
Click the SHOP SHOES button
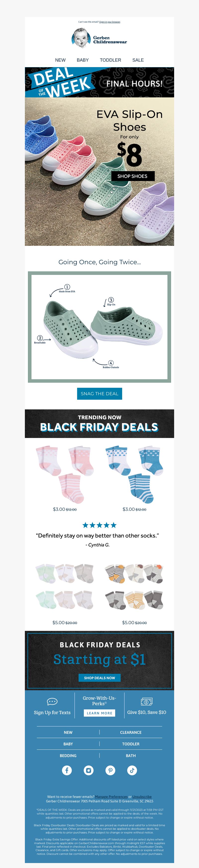pyautogui.click(x=133, y=176)
